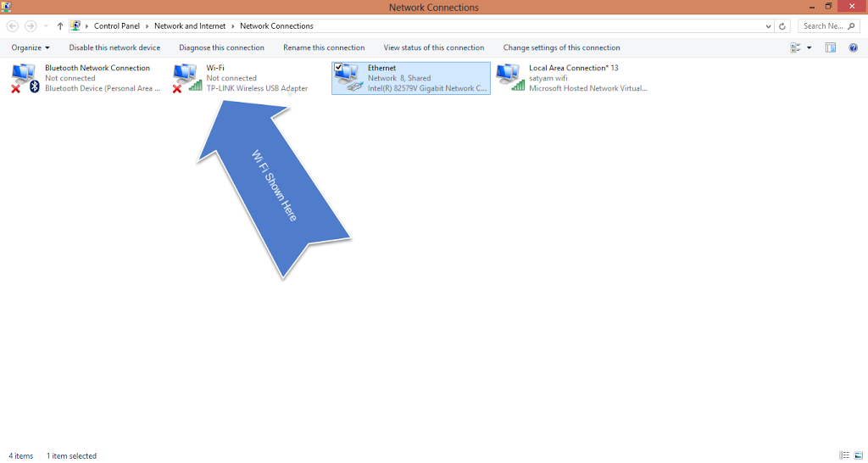Switch to large icons view in status bar
This screenshot has height=463, width=868.
[858, 455]
